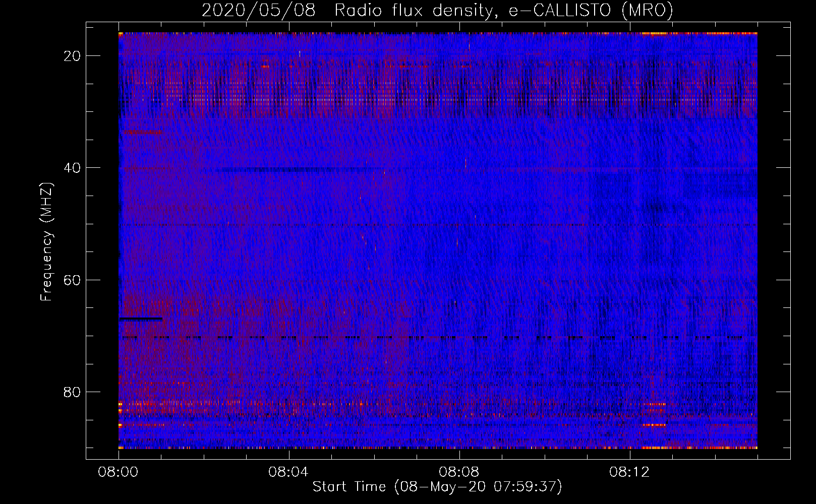
Task: Click the '08:00' time tick label
Action: point(118,472)
